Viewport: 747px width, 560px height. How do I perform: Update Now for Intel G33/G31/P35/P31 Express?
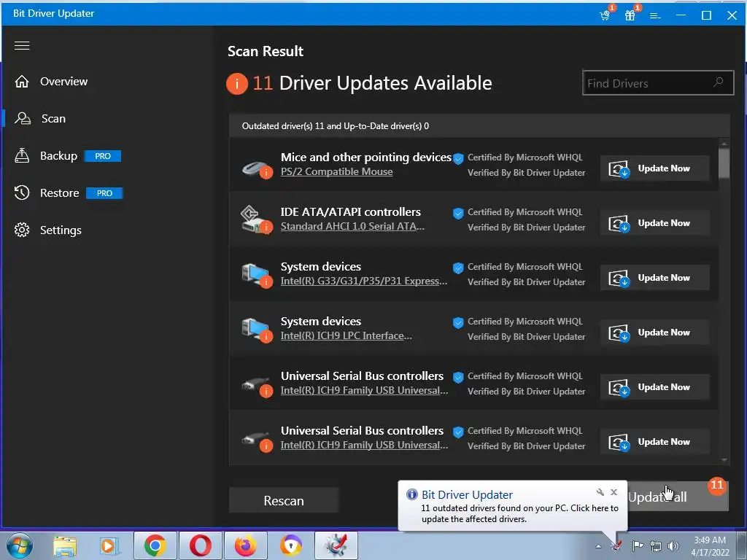[x=654, y=278]
